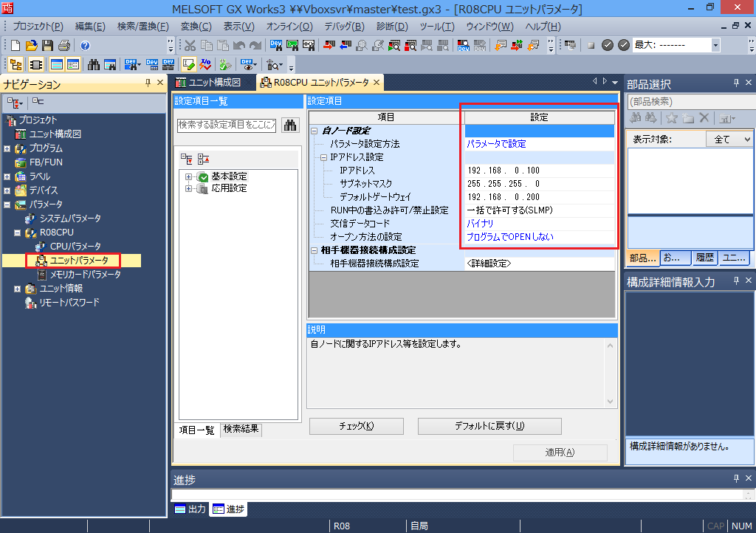This screenshot has height=533, width=756.
Task: Toggle auto-hide pin on 部品選択 panel
Action: coord(735,83)
